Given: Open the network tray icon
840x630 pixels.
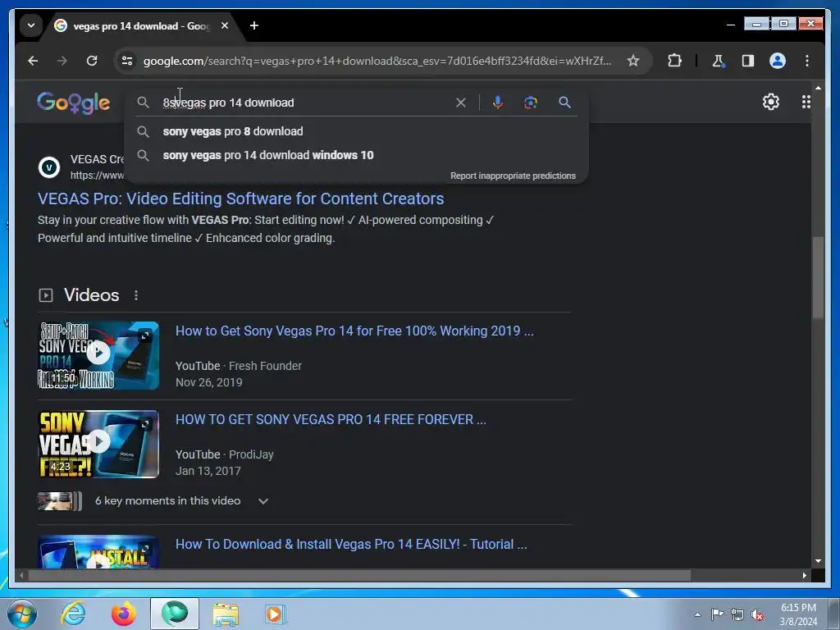Looking at the screenshot, I should point(737,615).
